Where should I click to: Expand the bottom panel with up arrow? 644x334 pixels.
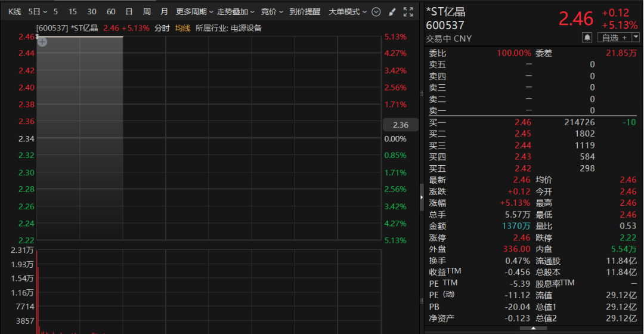[533, 328]
